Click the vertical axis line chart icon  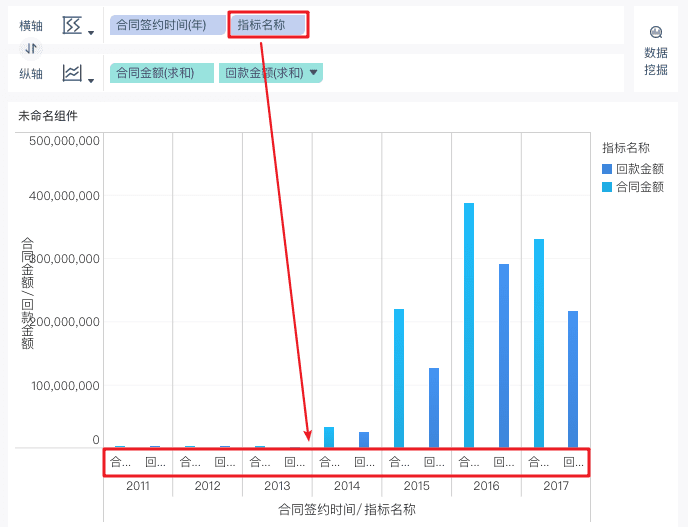click(x=72, y=73)
